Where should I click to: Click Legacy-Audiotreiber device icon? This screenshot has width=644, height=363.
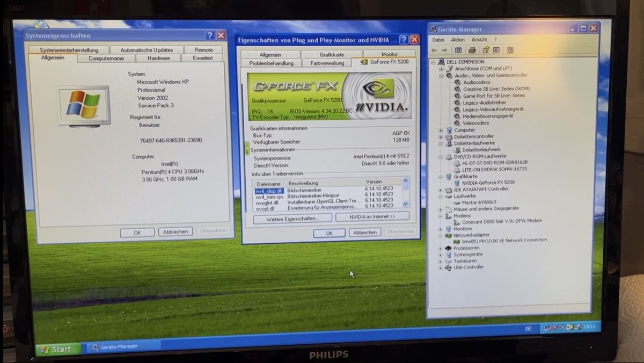coord(457,103)
